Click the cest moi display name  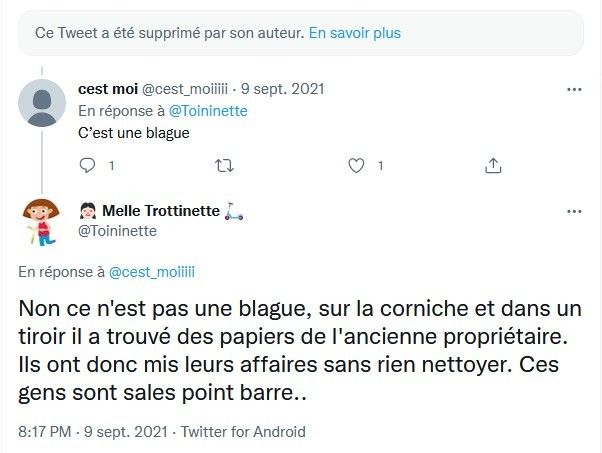(107, 89)
